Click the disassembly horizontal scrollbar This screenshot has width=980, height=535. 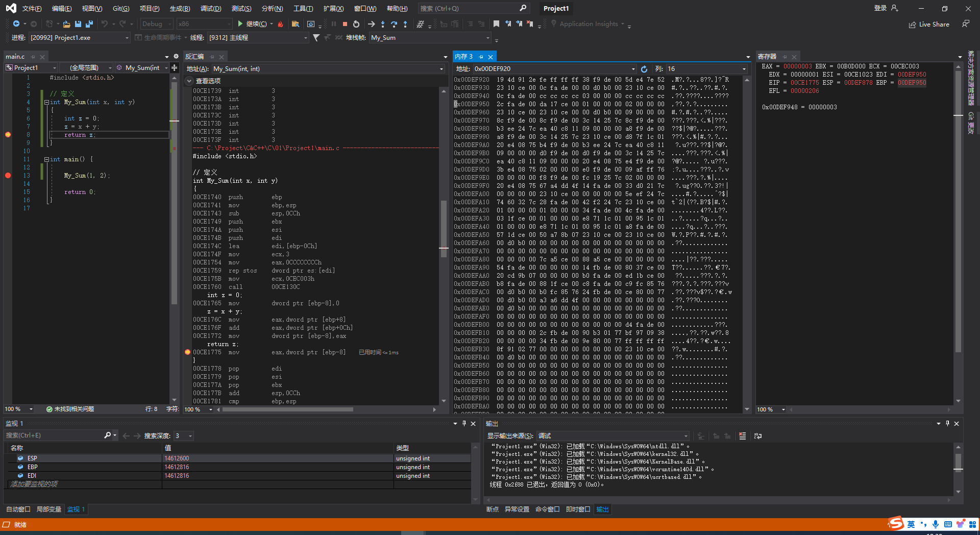coord(287,409)
